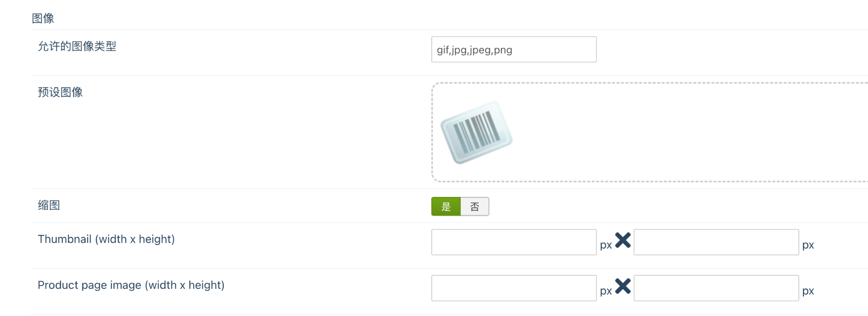Screen dimensions: 868x316
Task: Click the 缩图 label
Action: tap(49, 205)
